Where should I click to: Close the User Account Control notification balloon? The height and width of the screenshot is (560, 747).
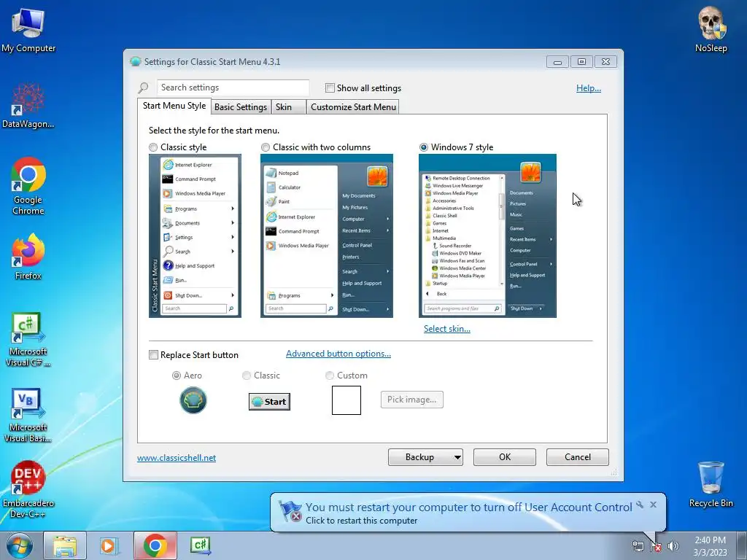(653, 505)
